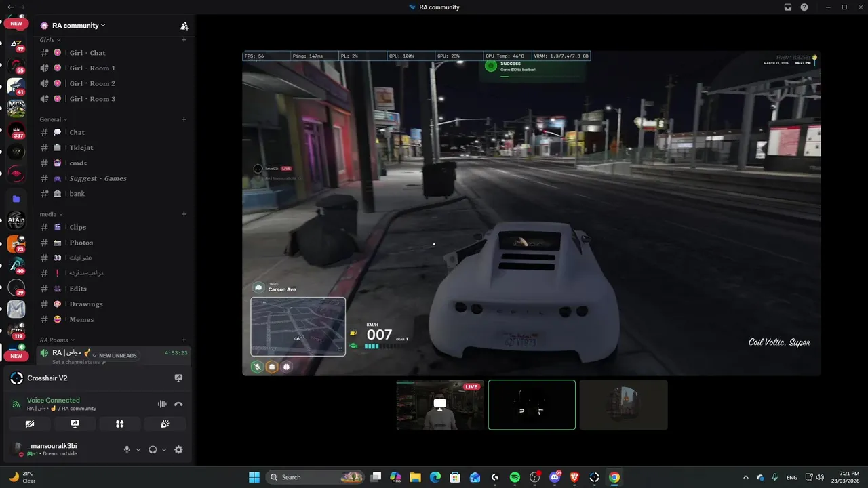Open Chrome from the taskbar
The height and width of the screenshot is (488, 868).
coord(614,477)
